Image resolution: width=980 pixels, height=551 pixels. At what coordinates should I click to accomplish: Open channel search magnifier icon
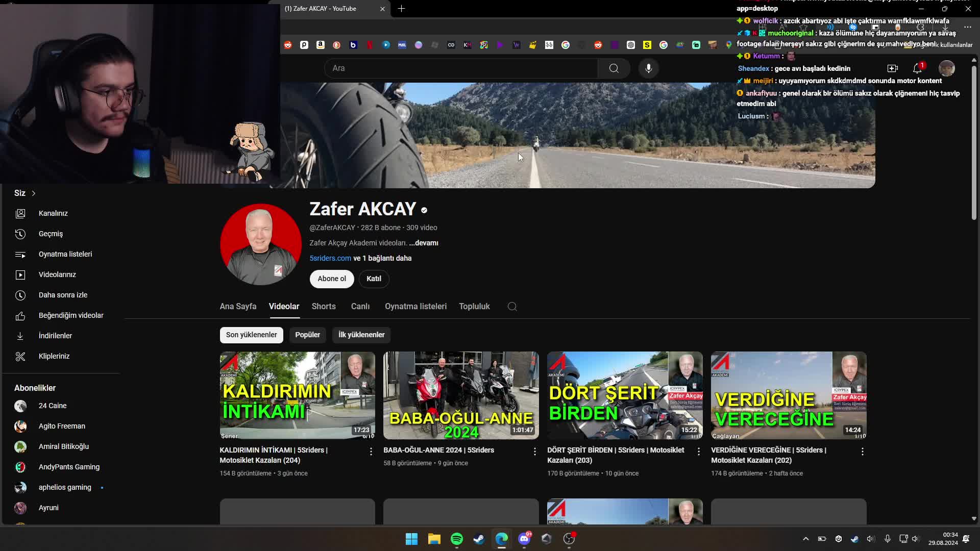coord(512,307)
